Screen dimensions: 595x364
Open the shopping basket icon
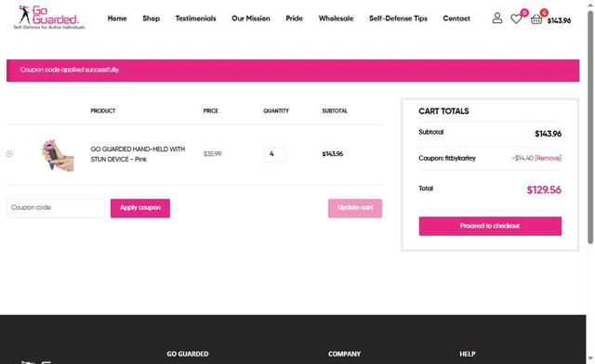coord(536,19)
